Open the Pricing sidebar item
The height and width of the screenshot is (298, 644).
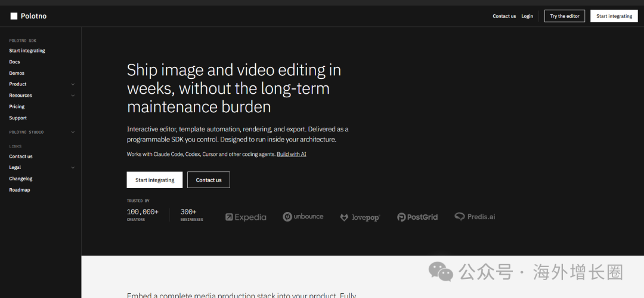pos(17,106)
